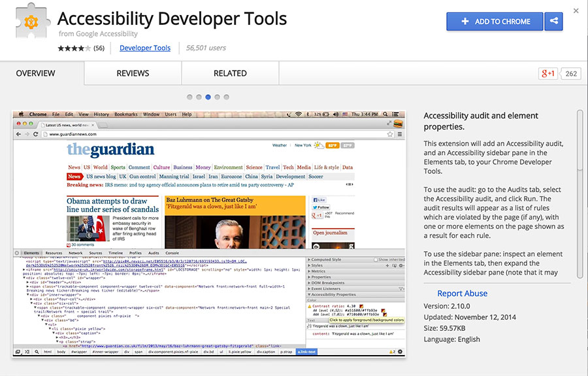This screenshot has width=588, height=376.
Task: Click the volume speaker icon in the Mac menu bar
Action: pyautogui.click(x=336, y=114)
